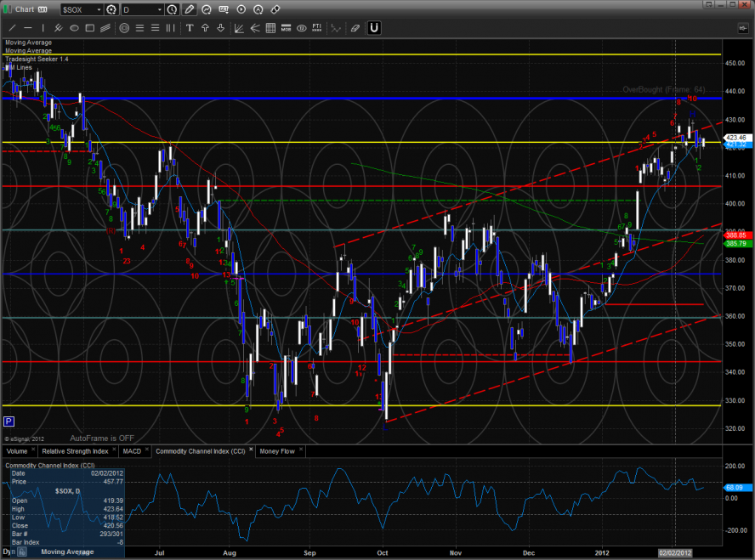Click the AutoFrame is OFF label
The width and height of the screenshot is (755, 560).
[102, 438]
